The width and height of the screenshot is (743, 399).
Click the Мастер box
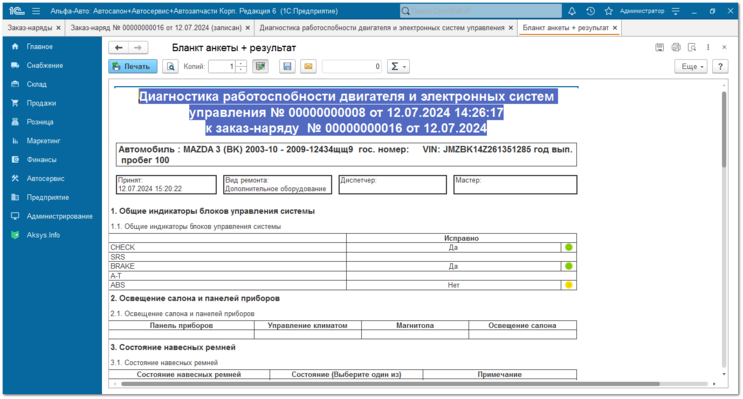pos(515,184)
